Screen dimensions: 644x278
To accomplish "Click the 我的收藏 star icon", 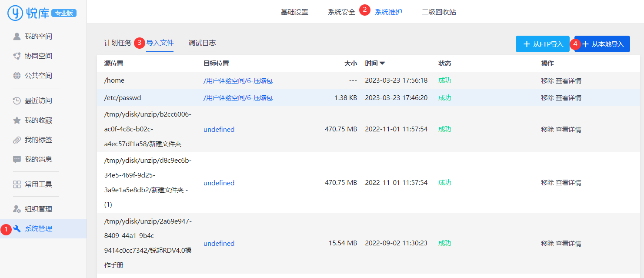I will (x=17, y=121).
